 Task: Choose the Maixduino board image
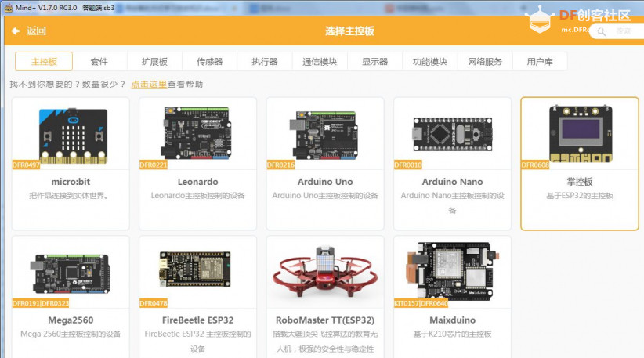point(453,271)
